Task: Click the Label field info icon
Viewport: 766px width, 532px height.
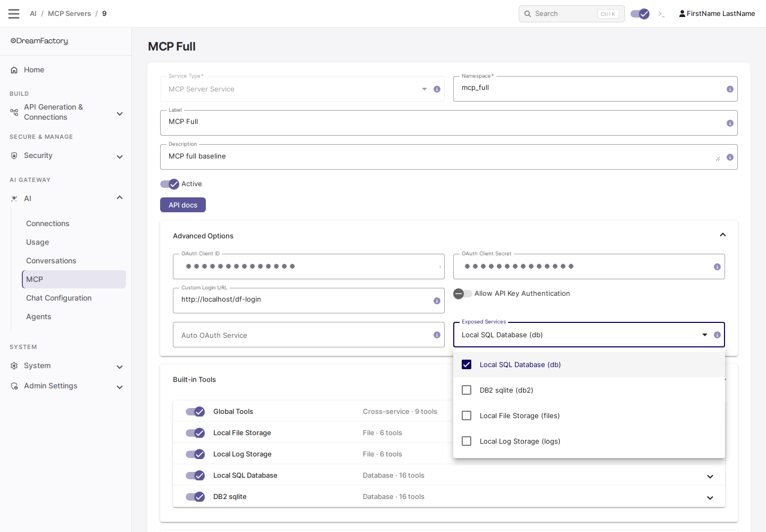Action: pyautogui.click(x=730, y=123)
